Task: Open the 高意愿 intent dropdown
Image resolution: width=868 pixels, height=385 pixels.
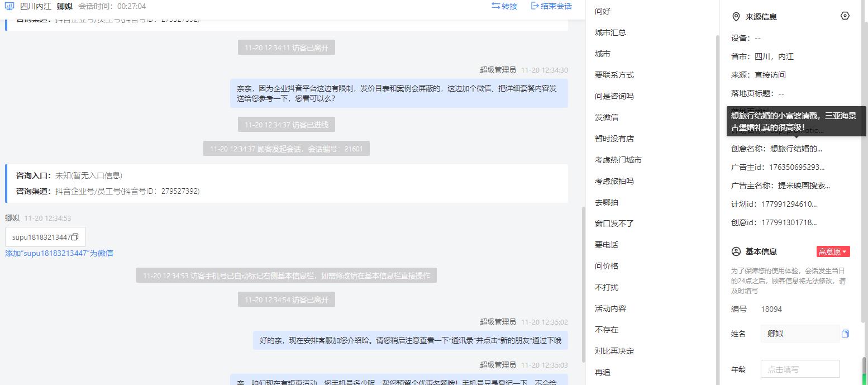Action: tap(833, 252)
